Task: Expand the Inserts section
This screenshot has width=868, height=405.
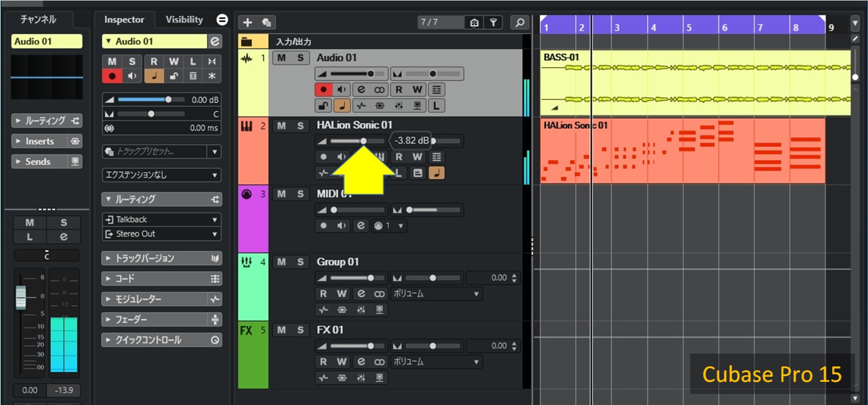Action: pyautogui.click(x=40, y=142)
